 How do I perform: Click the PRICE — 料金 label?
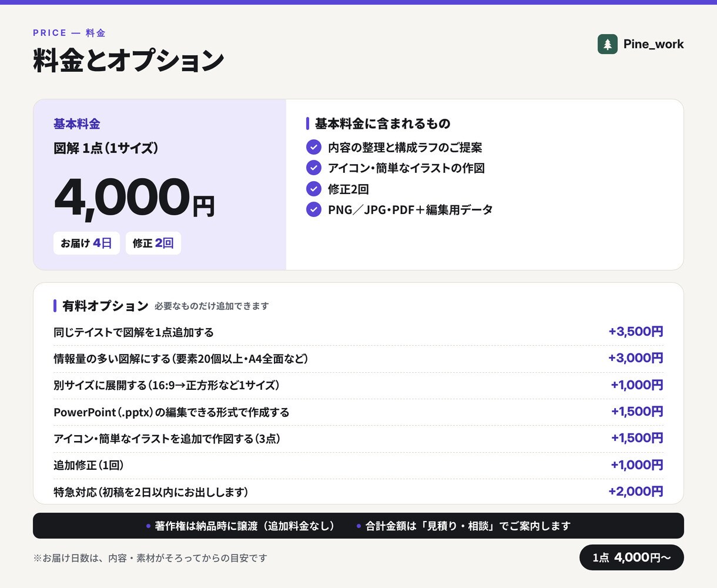(x=69, y=33)
